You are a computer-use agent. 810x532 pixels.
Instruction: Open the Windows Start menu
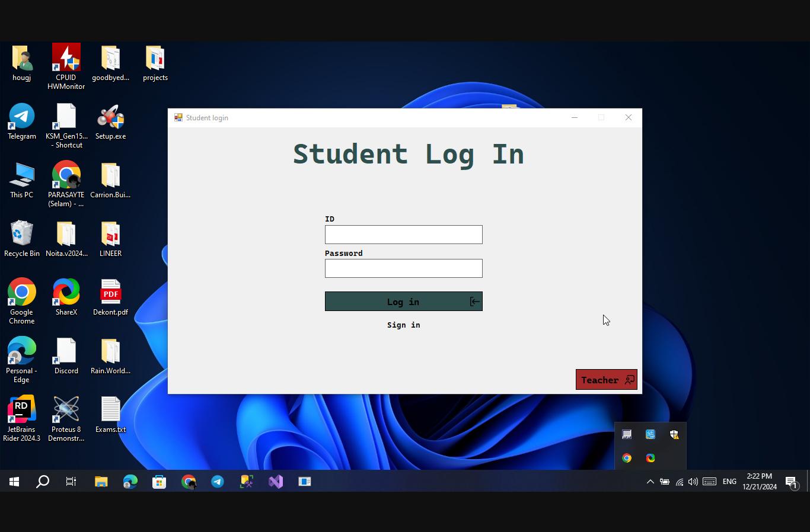(x=13, y=482)
